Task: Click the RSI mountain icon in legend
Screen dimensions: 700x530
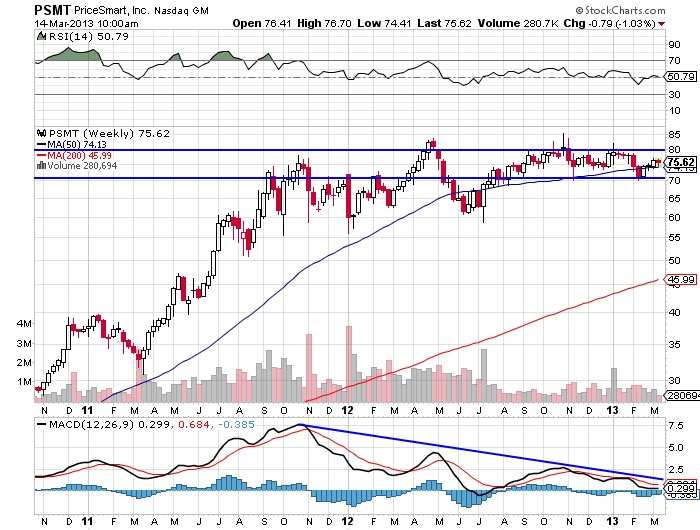Action: tap(41, 36)
